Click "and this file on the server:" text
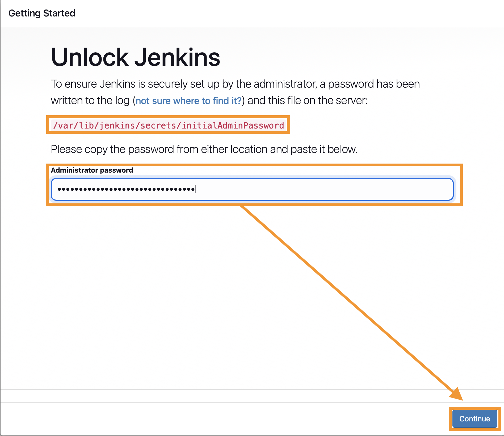Viewport: 504px width, 436px height. click(307, 101)
